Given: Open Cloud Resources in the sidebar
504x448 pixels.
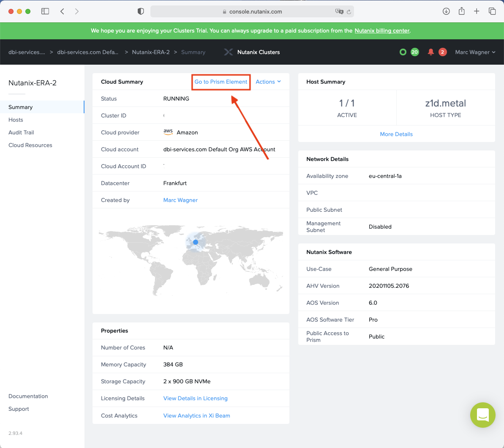Looking at the screenshot, I should click(30, 145).
